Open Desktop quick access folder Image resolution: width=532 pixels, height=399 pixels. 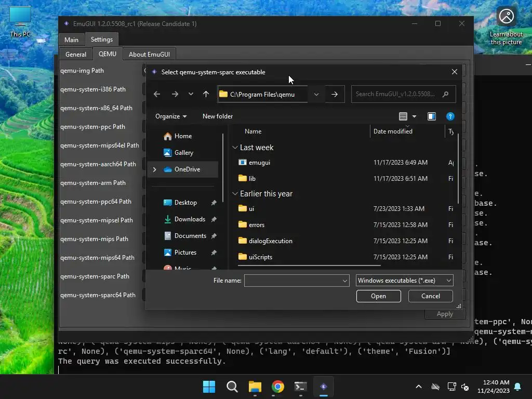tap(185, 203)
